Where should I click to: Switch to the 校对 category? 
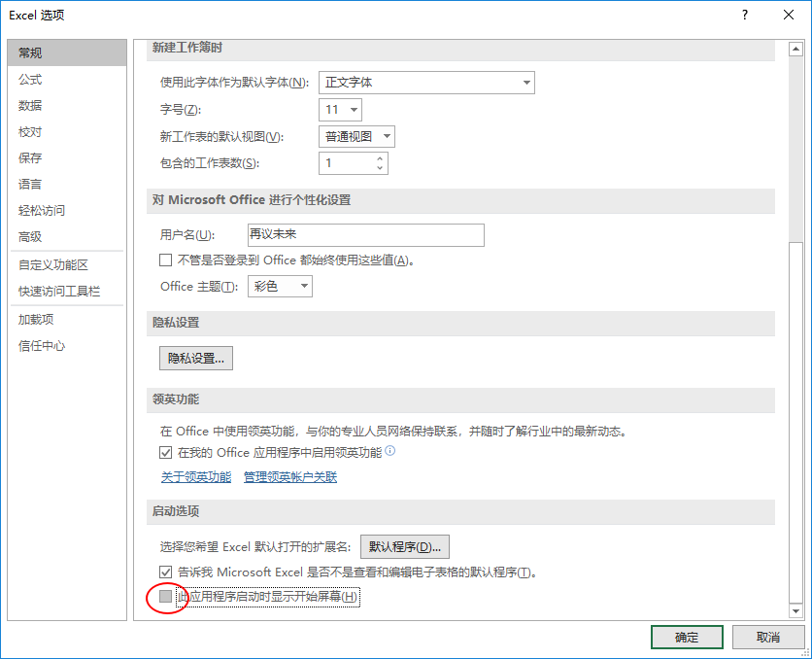pos(67,132)
